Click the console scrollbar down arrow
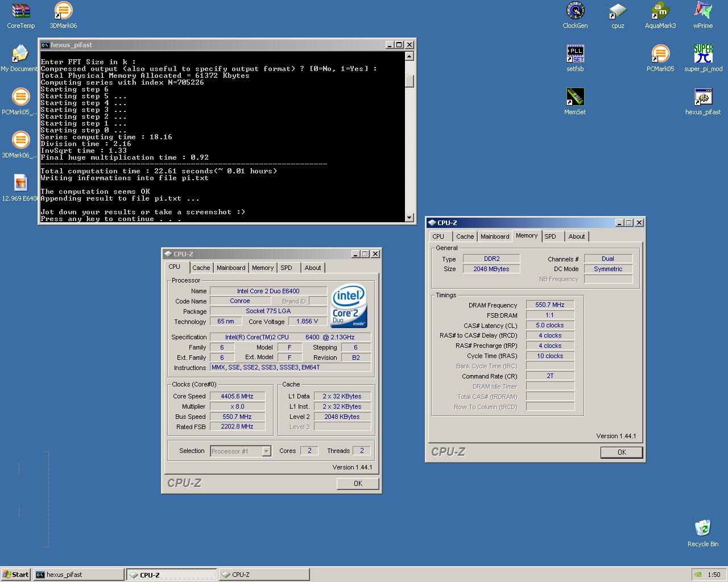 coord(409,218)
